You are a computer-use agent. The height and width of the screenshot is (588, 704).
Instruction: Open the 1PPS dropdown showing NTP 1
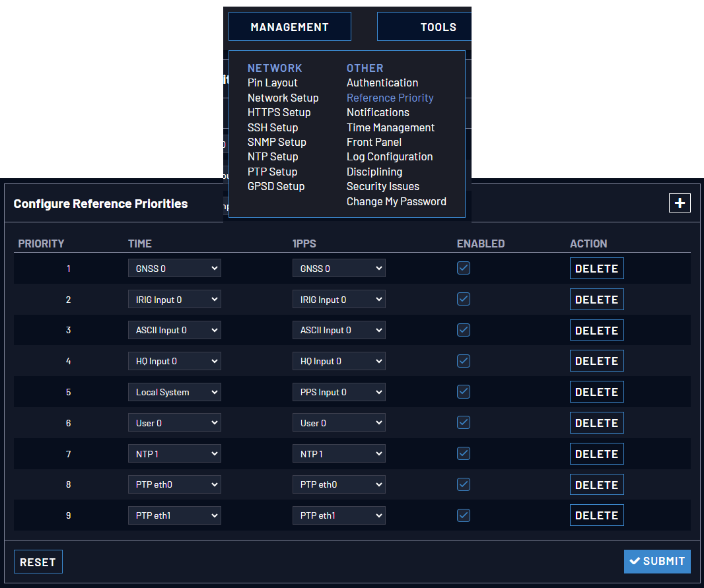[339, 453]
